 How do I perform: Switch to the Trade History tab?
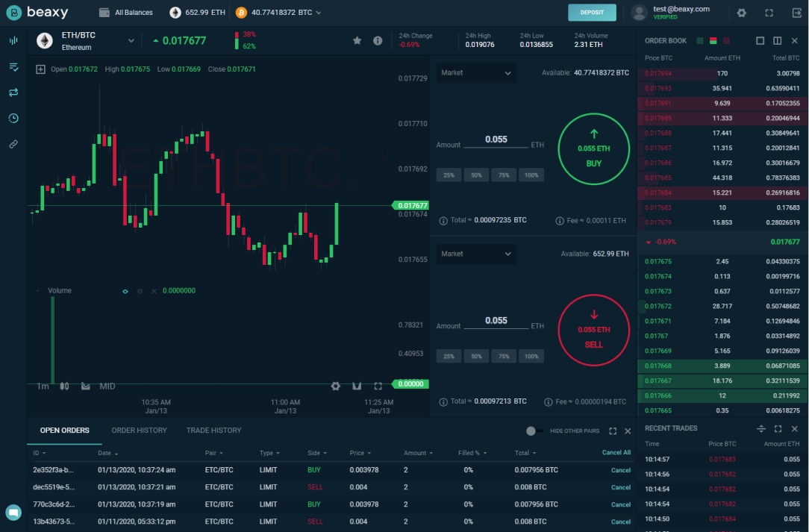point(213,431)
